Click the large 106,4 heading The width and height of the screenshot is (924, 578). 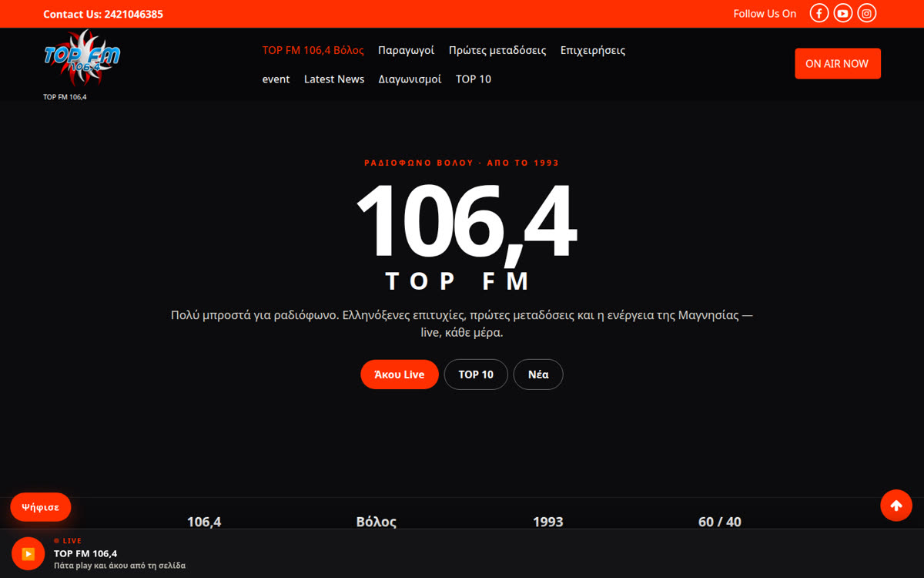[465, 223]
